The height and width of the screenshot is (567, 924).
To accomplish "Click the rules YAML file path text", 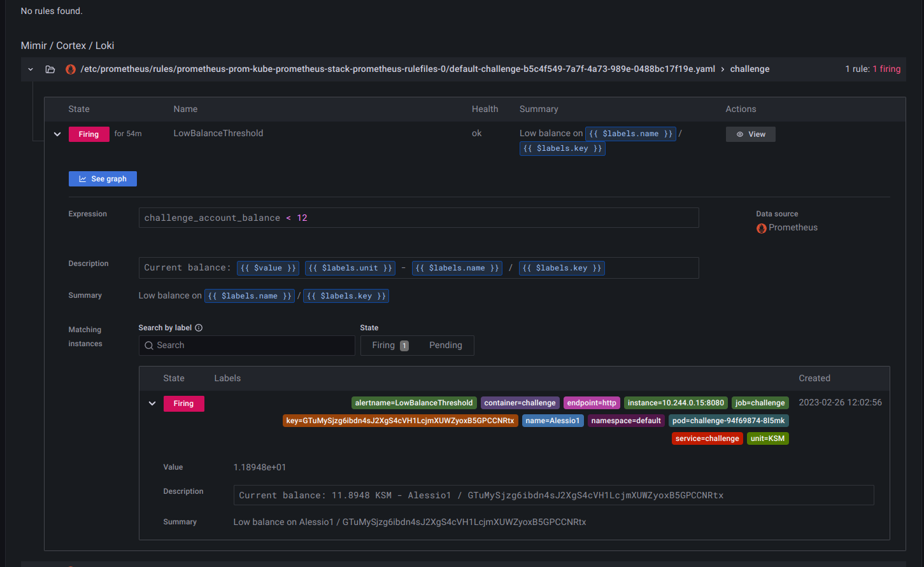I will [x=398, y=69].
